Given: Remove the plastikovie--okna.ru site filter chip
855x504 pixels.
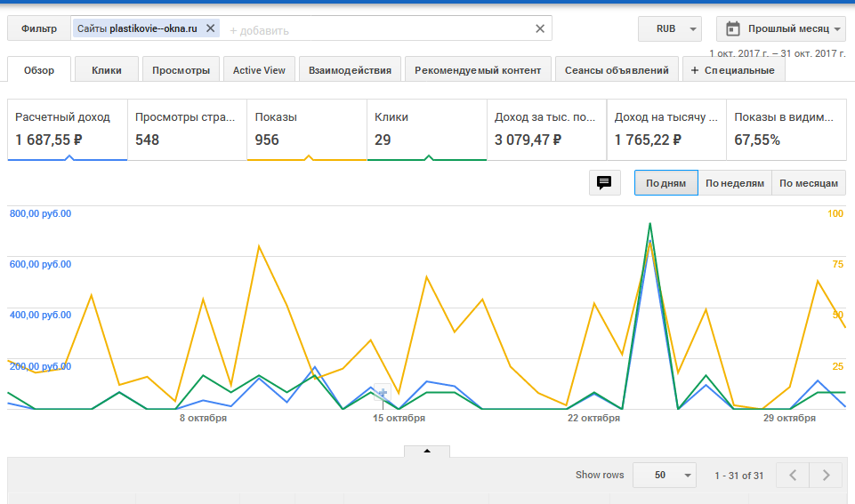Looking at the screenshot, I should [210, 28].
